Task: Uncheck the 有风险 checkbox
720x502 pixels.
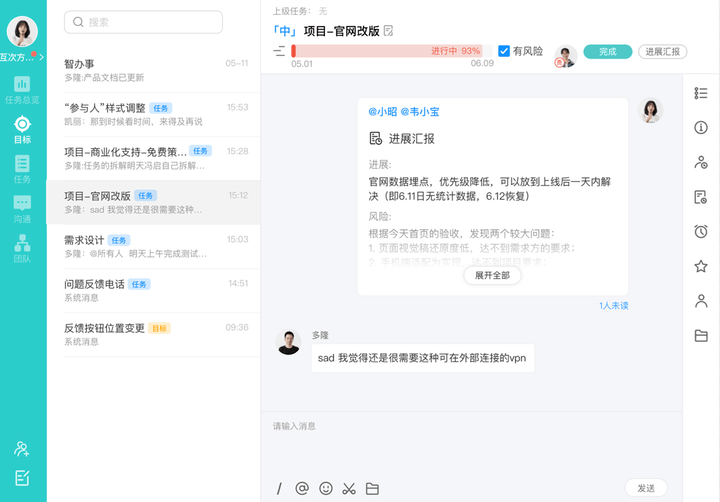Action: point(504,51)
